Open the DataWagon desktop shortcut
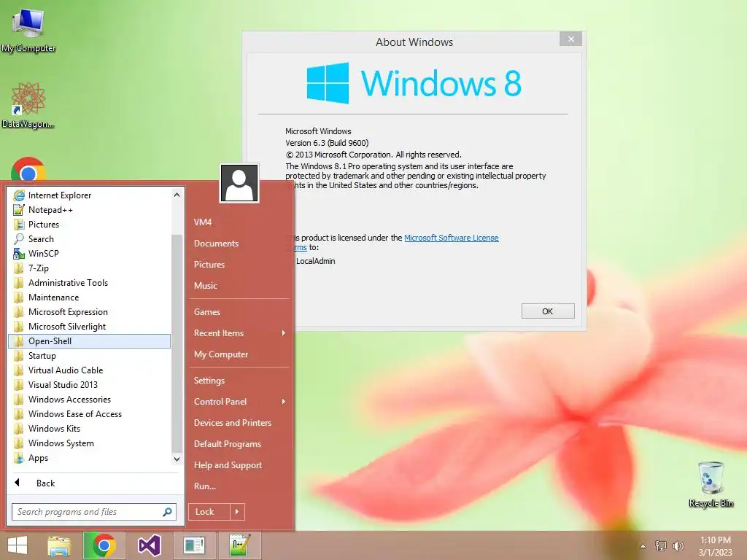Image resolution: width=747 pixels, height=560 pixels. (28, 105)
